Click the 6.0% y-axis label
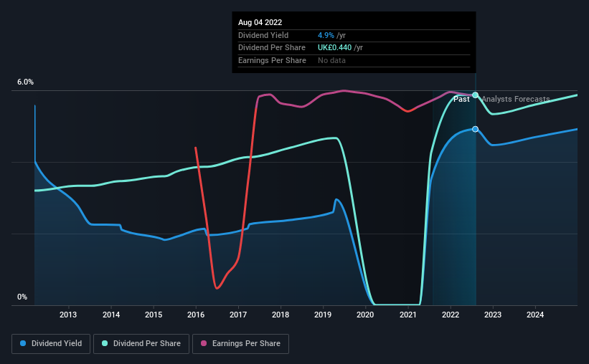Viewport: 589px width, 364px height. (25, 82)
